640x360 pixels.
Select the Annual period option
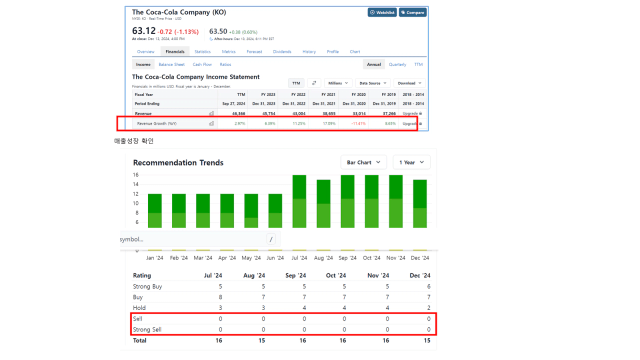coord(373,64)
